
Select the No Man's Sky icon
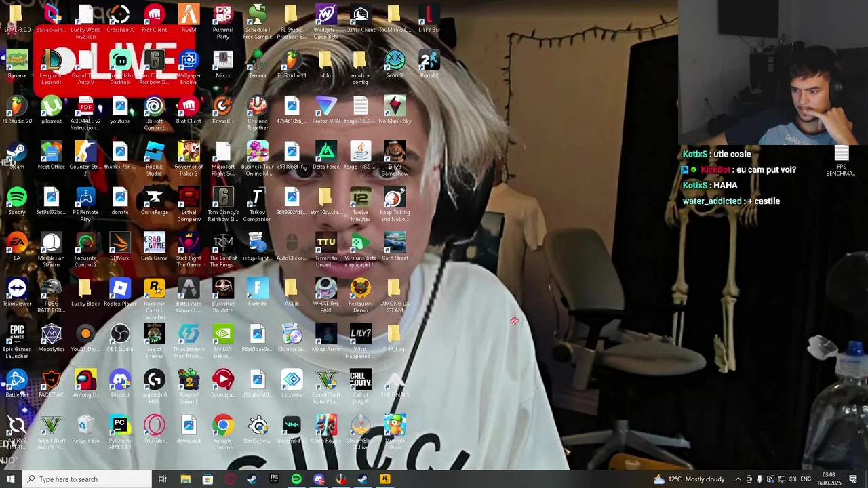(395, 110)
